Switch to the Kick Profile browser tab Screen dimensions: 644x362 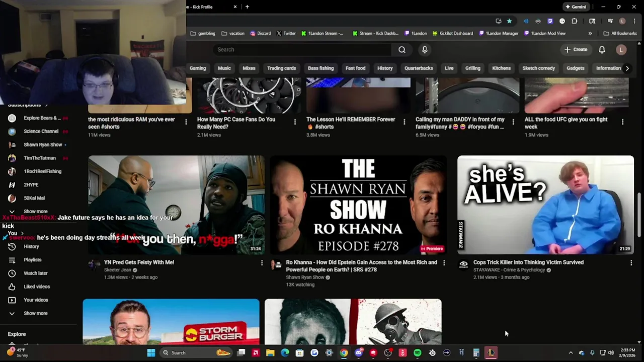208,7
